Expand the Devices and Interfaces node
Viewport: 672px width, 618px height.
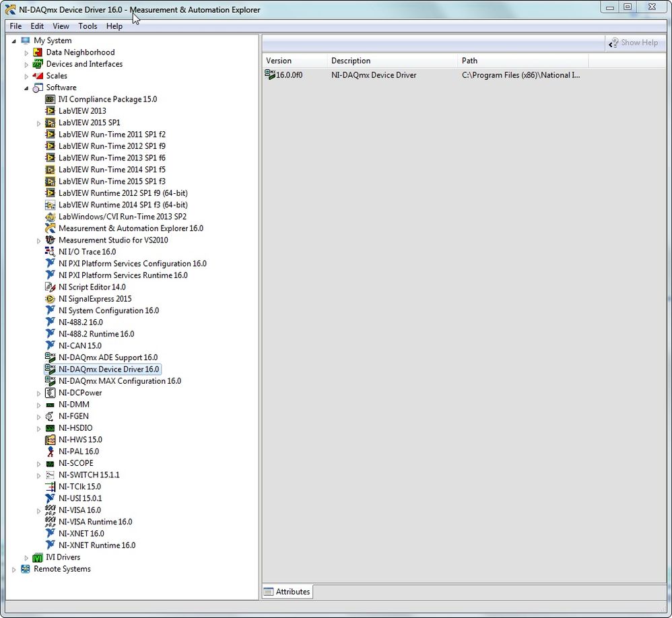point(27,65)
